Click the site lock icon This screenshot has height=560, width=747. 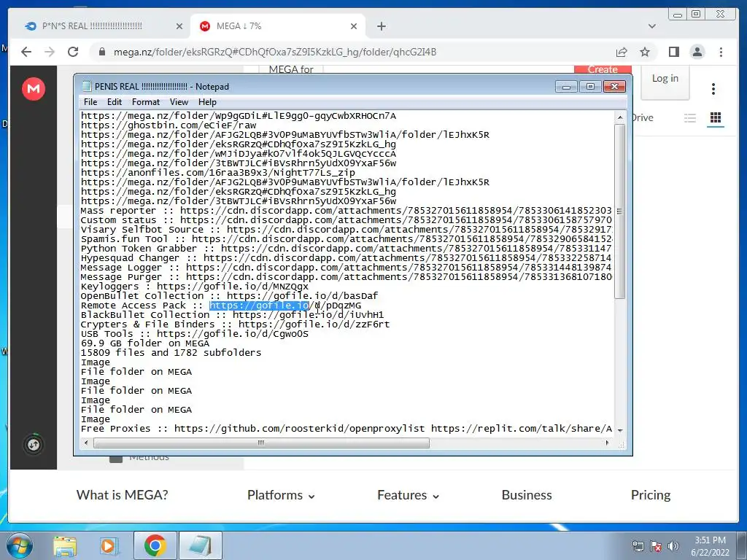[101, 52]
